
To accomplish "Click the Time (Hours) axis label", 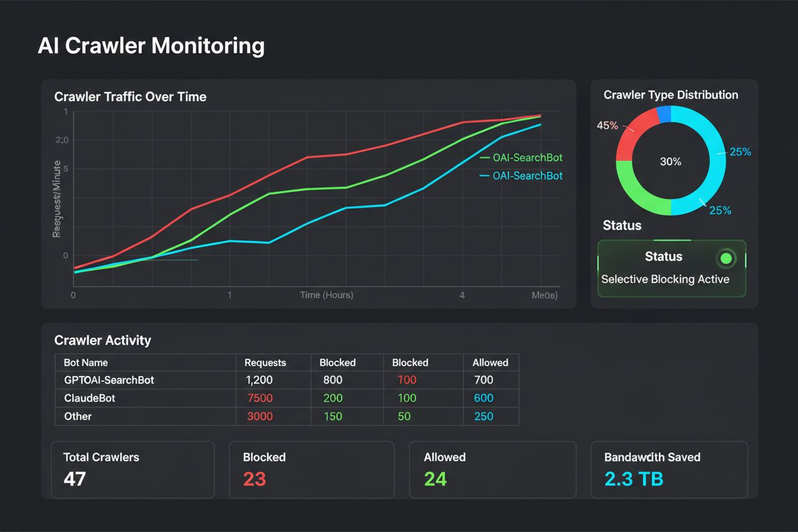I will coord(326,295).
